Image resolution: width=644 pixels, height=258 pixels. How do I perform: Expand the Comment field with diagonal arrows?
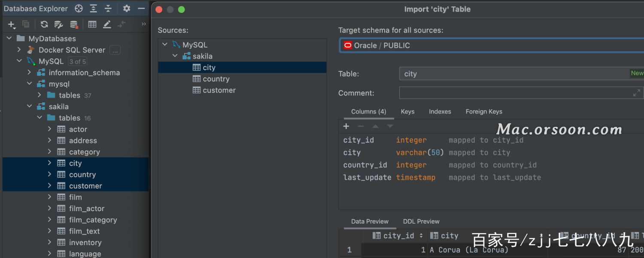[636, 92]
